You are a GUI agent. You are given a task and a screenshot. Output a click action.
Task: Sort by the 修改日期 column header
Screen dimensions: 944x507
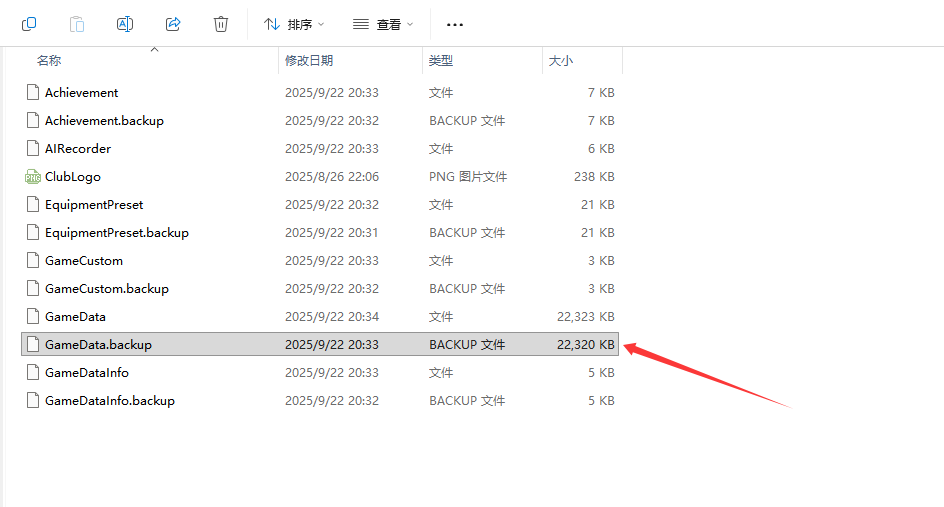pyautogui.click(x=309, y=61)
